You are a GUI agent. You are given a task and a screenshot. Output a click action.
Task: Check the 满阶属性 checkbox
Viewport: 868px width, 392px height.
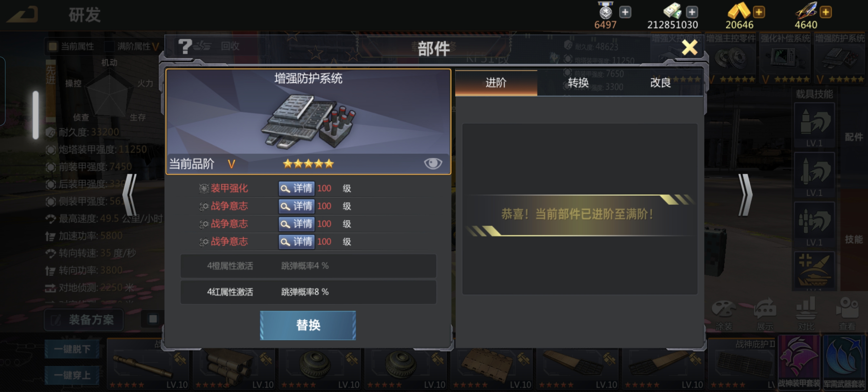[109, 46]
